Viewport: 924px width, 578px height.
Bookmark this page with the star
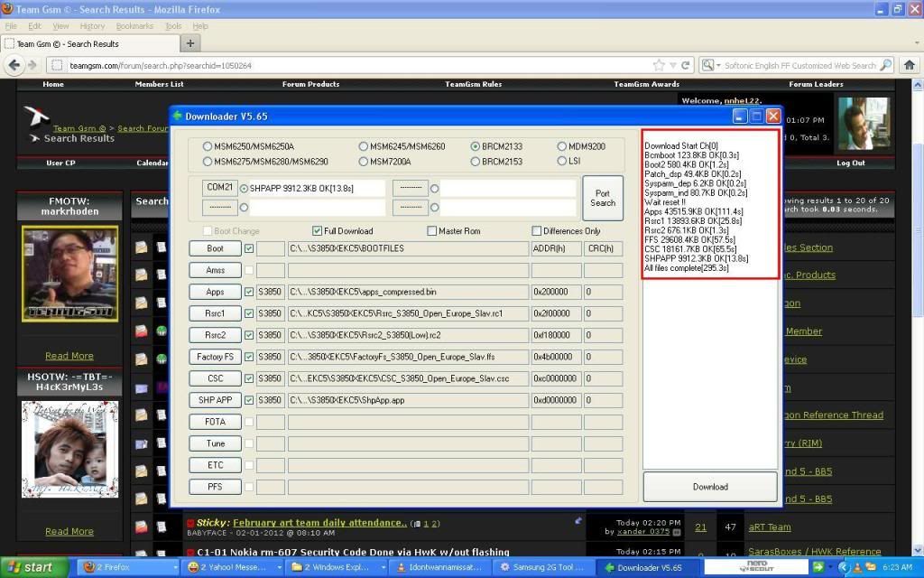[659, 65]
